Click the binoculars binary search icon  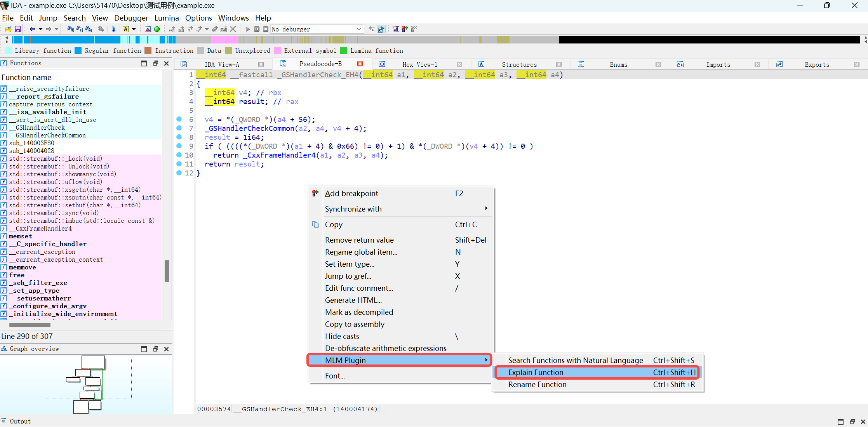pos(89,29)
